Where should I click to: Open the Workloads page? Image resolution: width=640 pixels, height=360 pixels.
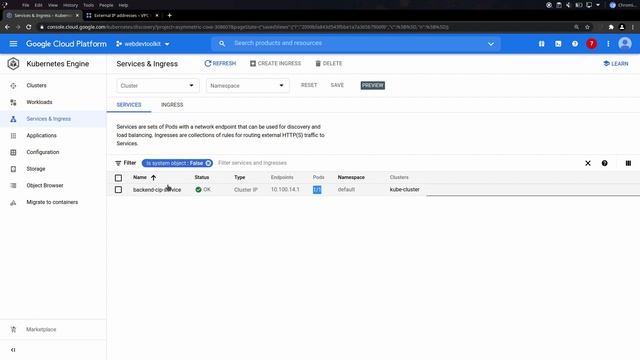(x=39, y=102)
